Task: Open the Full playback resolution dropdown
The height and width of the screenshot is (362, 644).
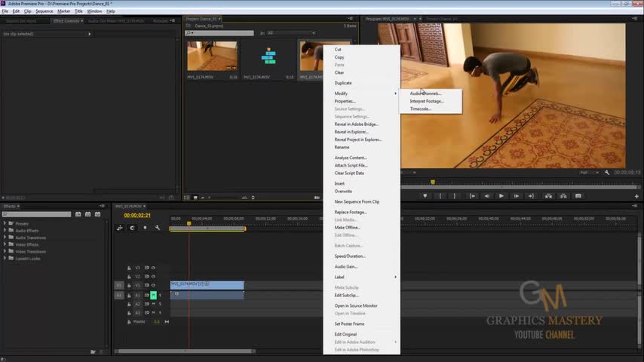Action: (588, 173)
